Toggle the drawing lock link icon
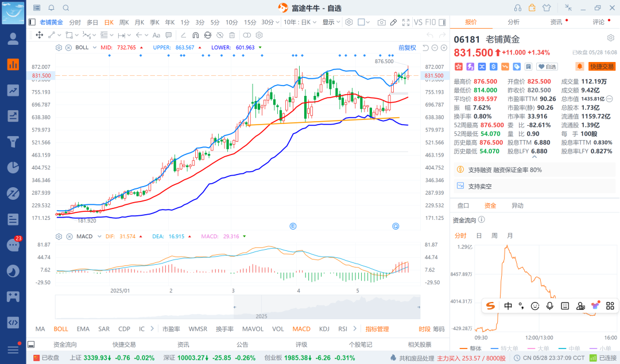The width and height of the screenshot is (620, 364). (247, 35)
